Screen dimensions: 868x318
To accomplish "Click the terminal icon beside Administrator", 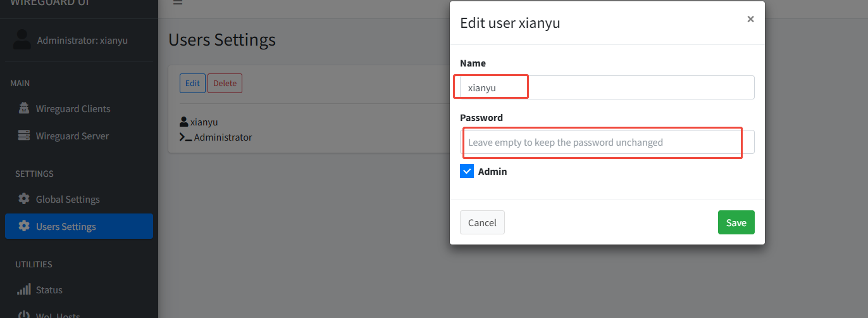I will tap(185, 137).
